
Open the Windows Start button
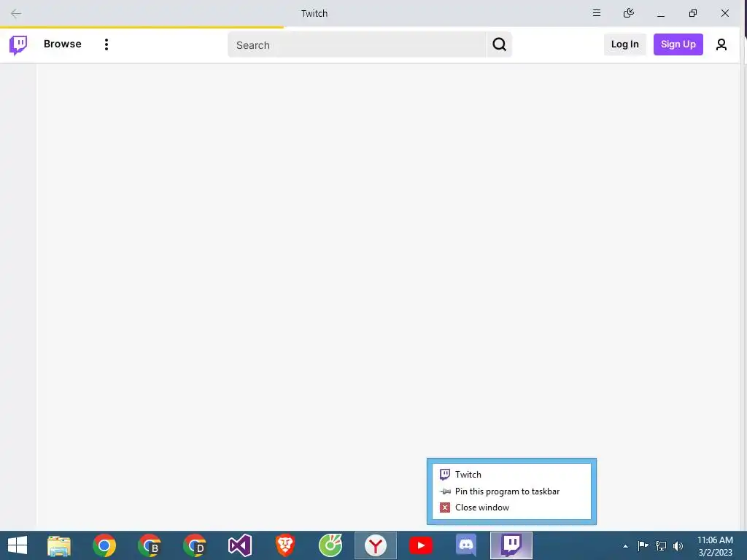pos(18,545)
